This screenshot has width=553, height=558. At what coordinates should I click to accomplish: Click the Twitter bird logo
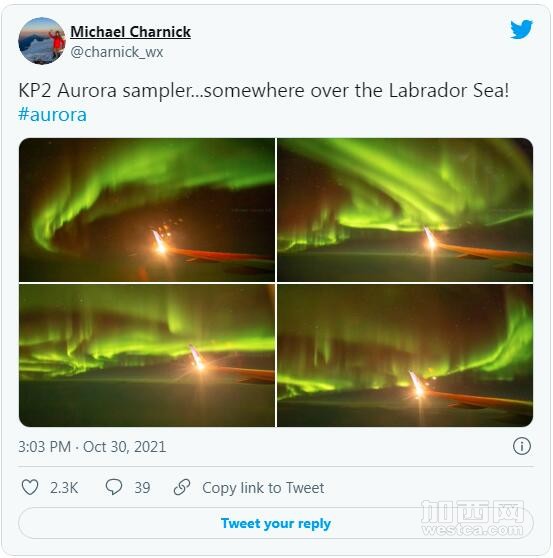[521, 29]
